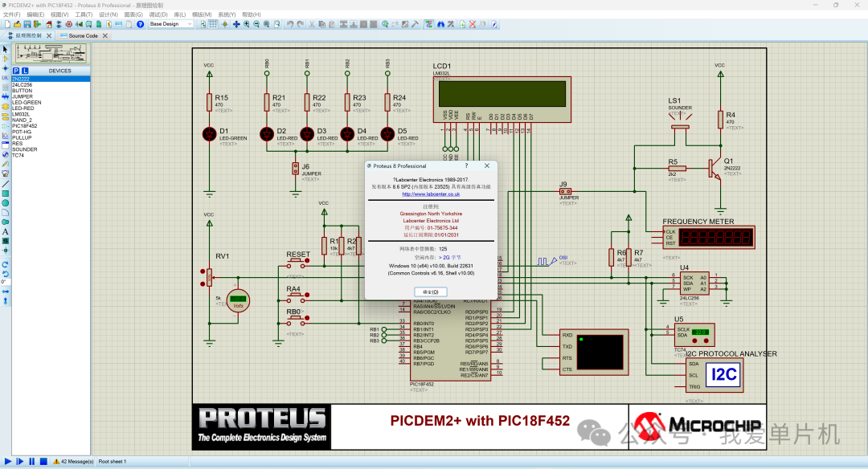Viewport: 868px width, 469px height.
Task: Start the simulation with the Play button
Action: [x=8, y=461]
